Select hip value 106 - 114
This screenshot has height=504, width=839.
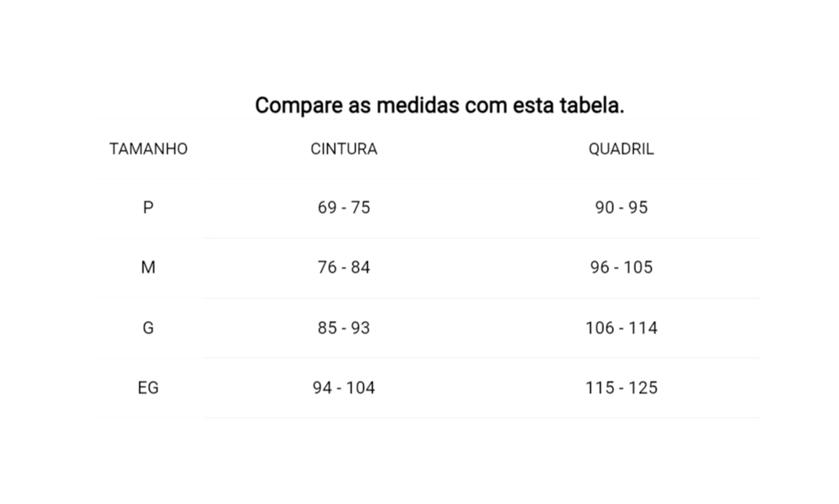pos(622,328)
